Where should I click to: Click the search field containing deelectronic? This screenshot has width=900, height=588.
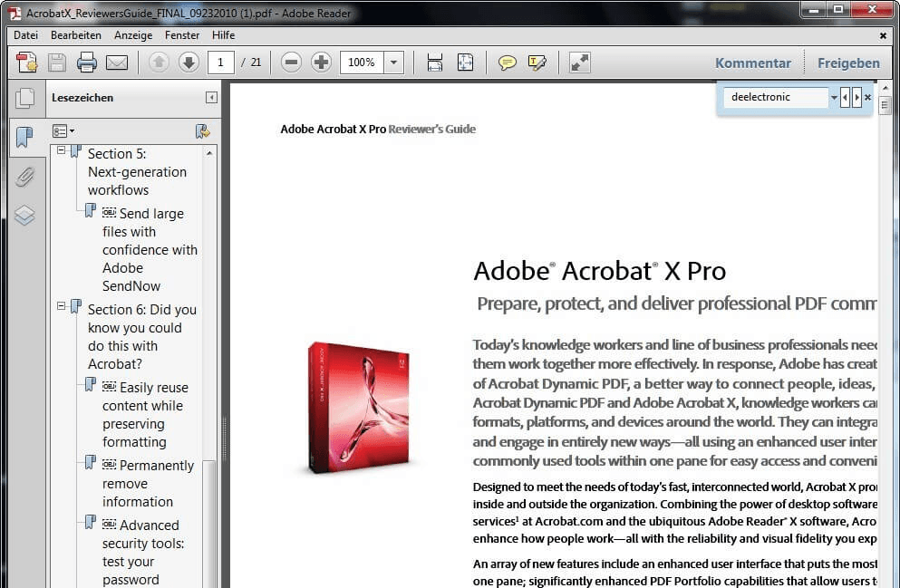click(x=777, y=97)
